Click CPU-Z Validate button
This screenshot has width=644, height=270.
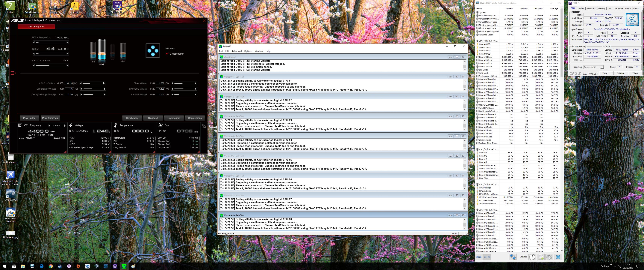[621, 73]
